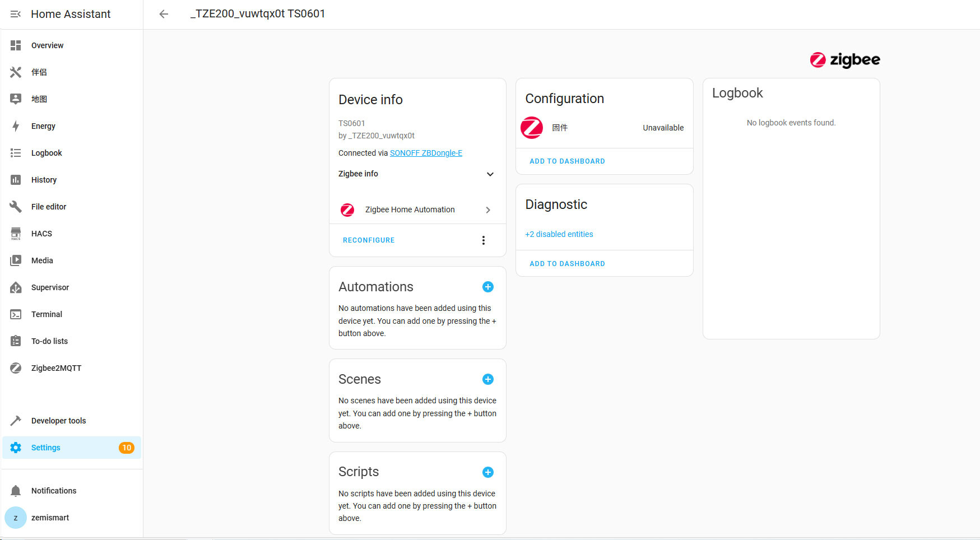
Task: Open the Media browser
Action: [41, 260]
